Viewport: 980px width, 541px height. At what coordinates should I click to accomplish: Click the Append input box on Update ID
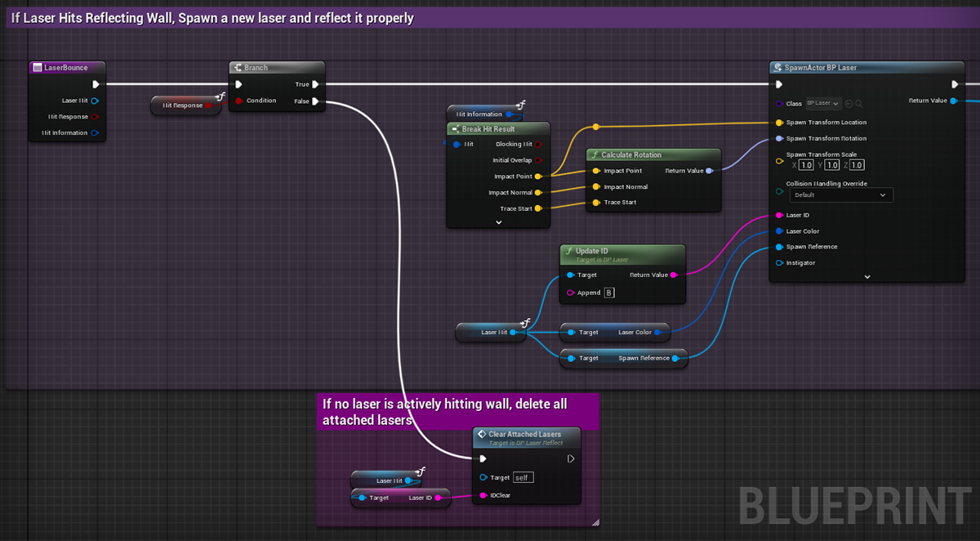[x=608, y=292]
